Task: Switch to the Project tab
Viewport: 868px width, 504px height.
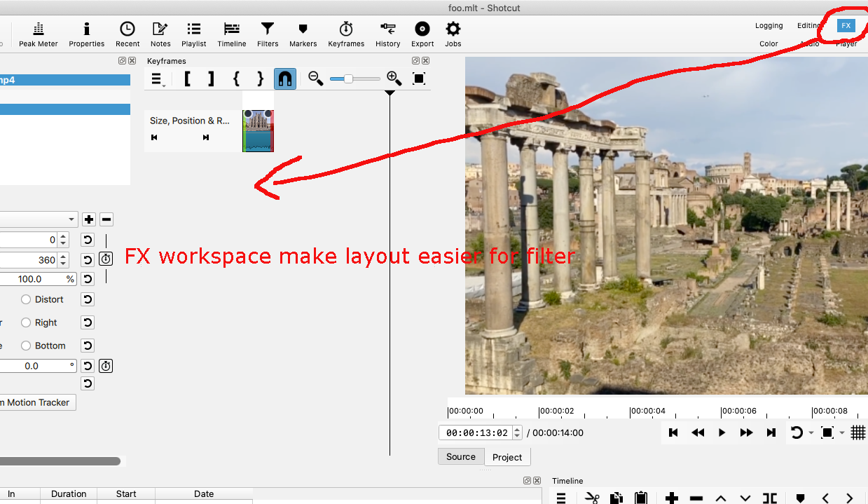Action: click(x=507, y=457)
